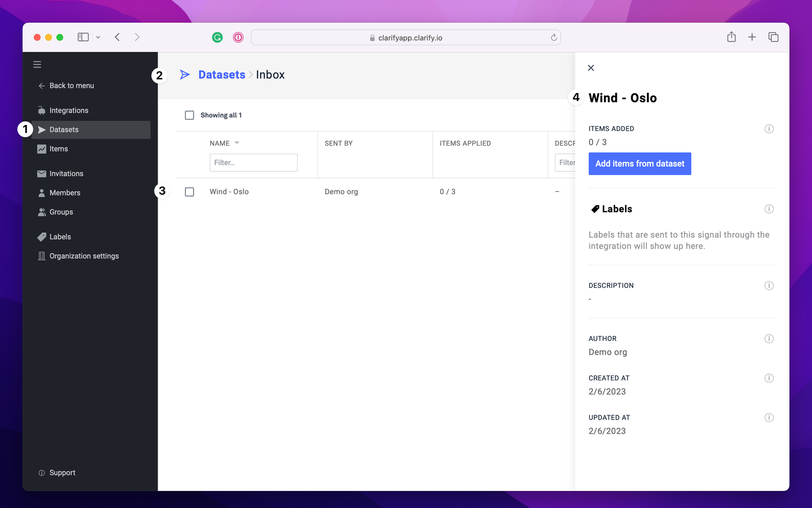Open Labels in the sidebar

pyautogui.click(x=55, y=236)
